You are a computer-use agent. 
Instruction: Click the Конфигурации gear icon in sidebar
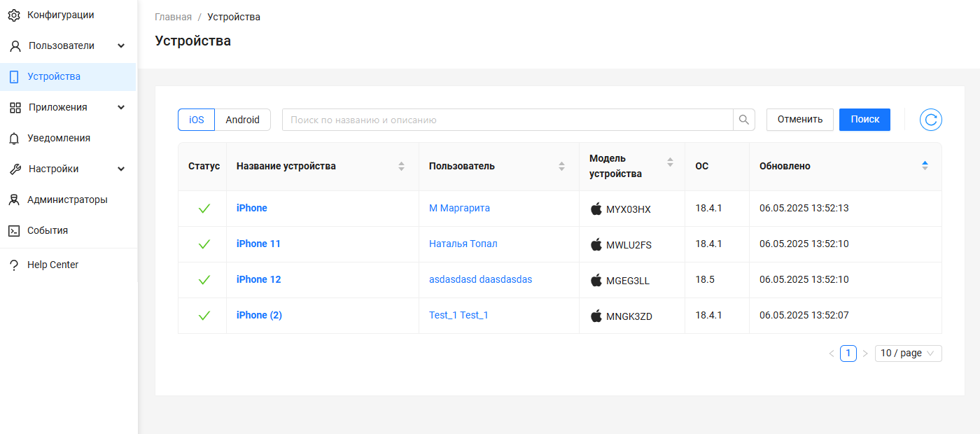tap(14, 15)
